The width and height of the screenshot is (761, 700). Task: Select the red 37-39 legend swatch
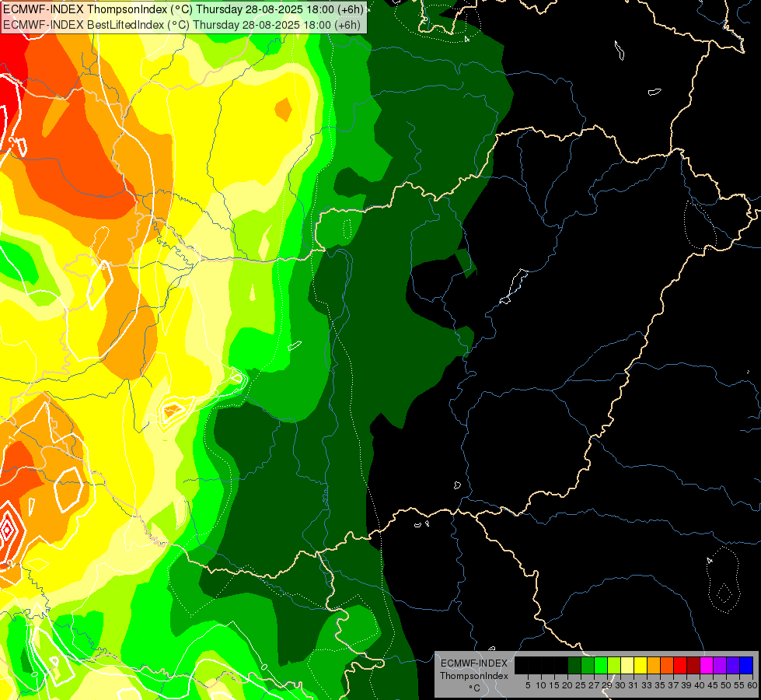click(680, 665)
